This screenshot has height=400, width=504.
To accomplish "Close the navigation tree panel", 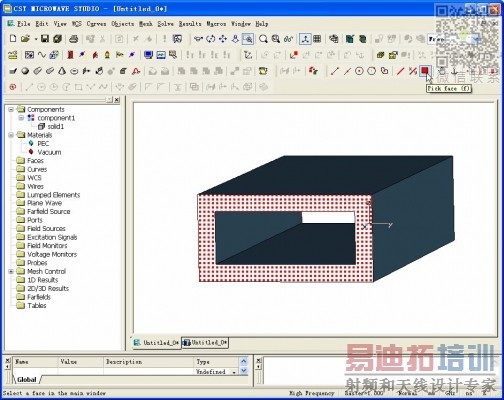I will coord(117,100).
